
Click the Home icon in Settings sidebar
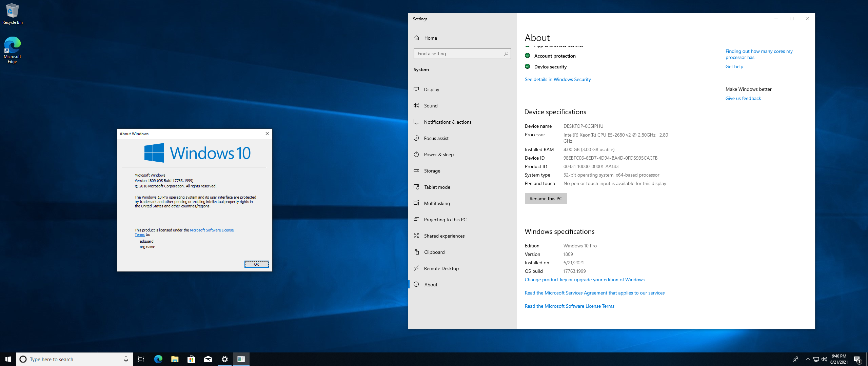tap(417, 38)
